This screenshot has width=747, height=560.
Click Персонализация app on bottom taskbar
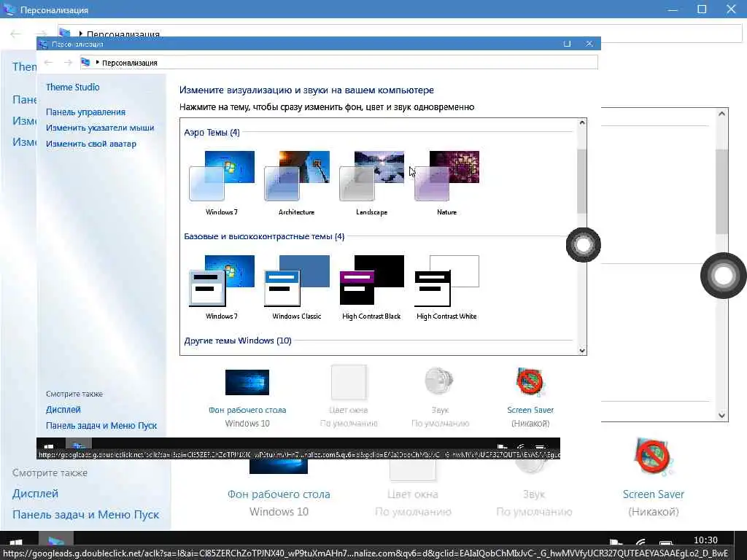[56, 540]
